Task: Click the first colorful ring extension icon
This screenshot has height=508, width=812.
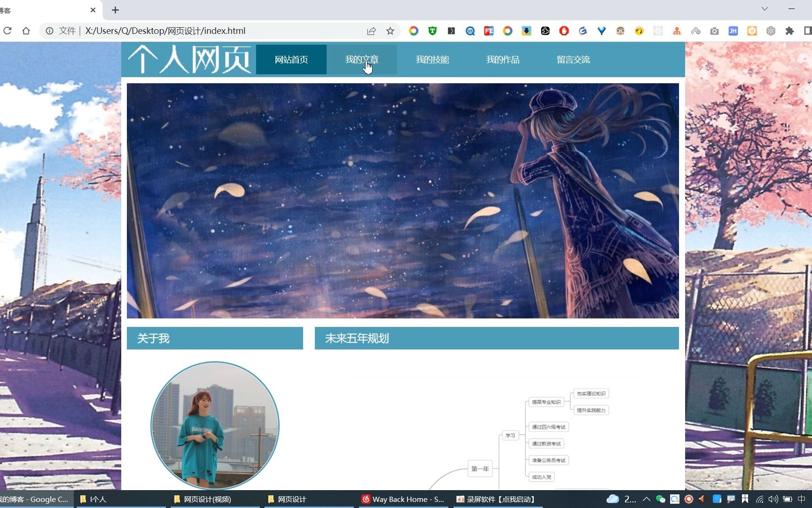Action: point(414,31)
